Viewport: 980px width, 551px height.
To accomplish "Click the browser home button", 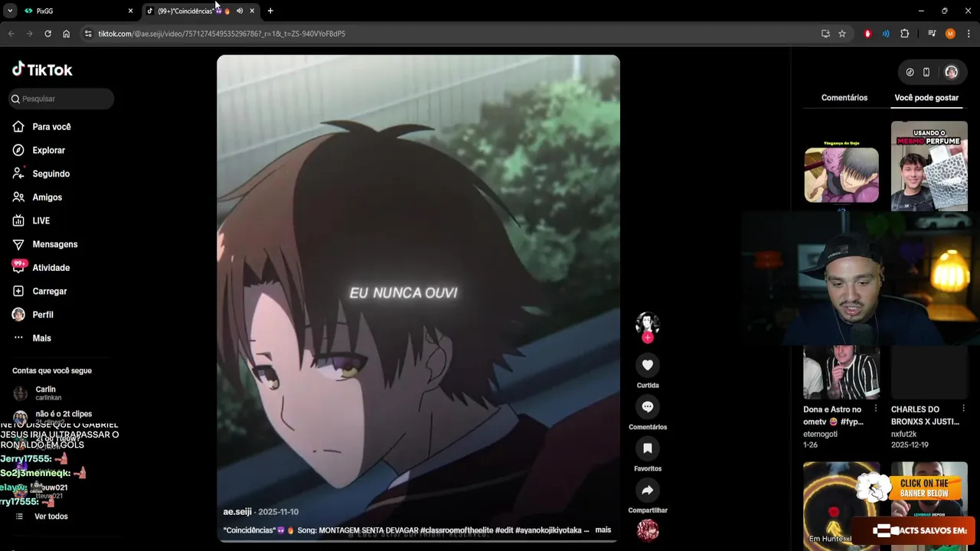I will click(x=67, y=34).
